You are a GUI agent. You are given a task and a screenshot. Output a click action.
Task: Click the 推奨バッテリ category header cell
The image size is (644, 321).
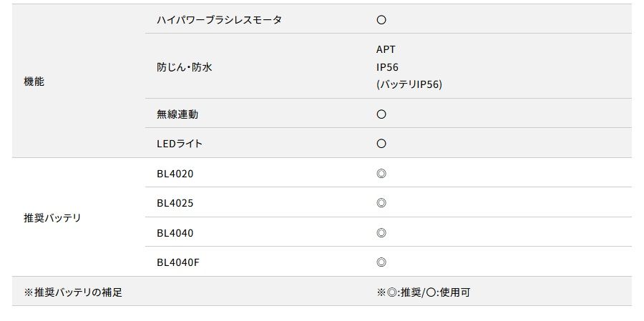[52, 217]
